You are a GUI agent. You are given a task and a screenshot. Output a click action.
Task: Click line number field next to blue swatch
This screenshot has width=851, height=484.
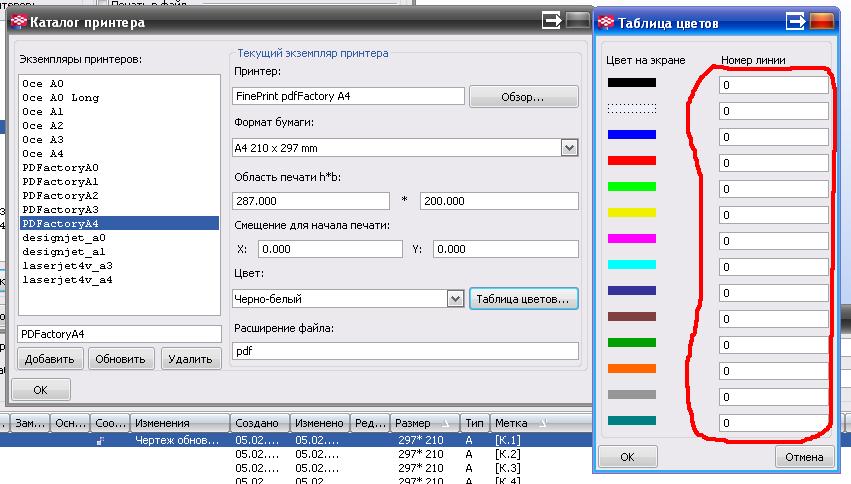pos(773,137)
